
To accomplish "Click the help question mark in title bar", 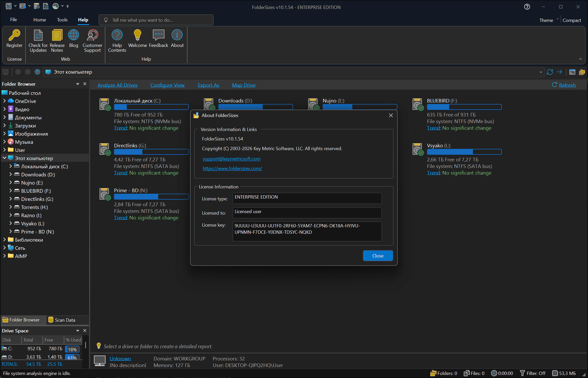I will 527,7.
